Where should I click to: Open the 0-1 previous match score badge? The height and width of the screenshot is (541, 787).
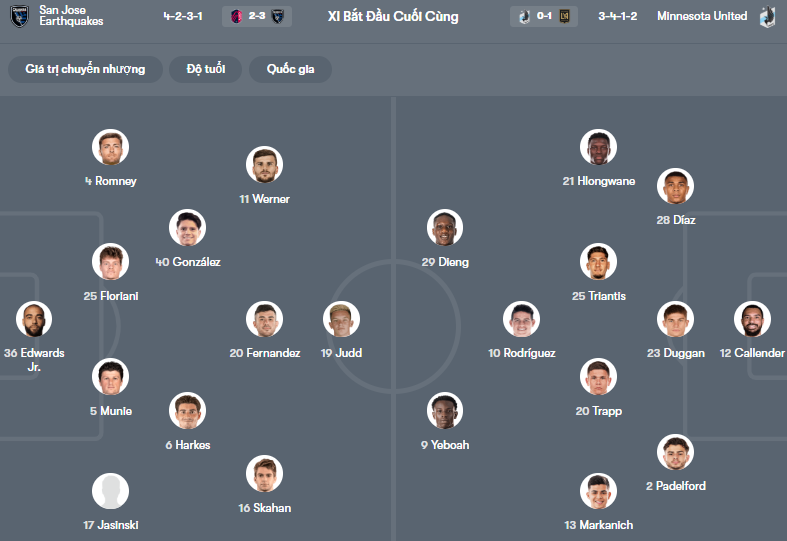coord(544,16)
